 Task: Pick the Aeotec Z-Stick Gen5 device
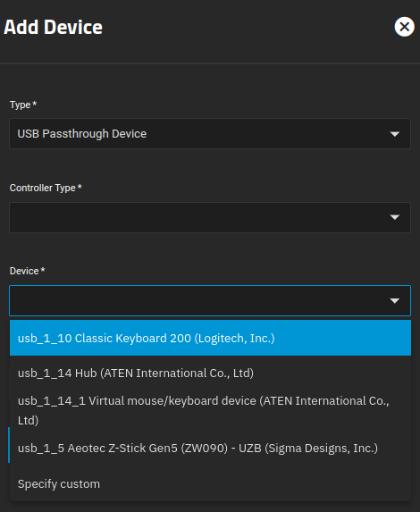210,448
